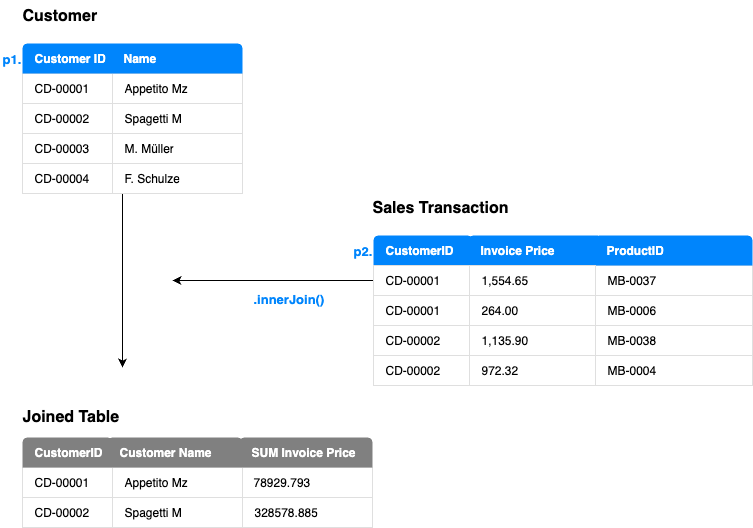Image resolution: width=753 pixels, height=528 pixels.
Task: Click the Name column header in Customer table
Action: coord(140,59)
